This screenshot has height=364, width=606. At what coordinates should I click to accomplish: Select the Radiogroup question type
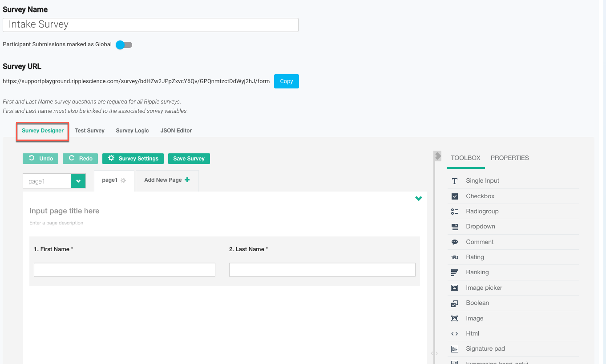tap(483, 211)
